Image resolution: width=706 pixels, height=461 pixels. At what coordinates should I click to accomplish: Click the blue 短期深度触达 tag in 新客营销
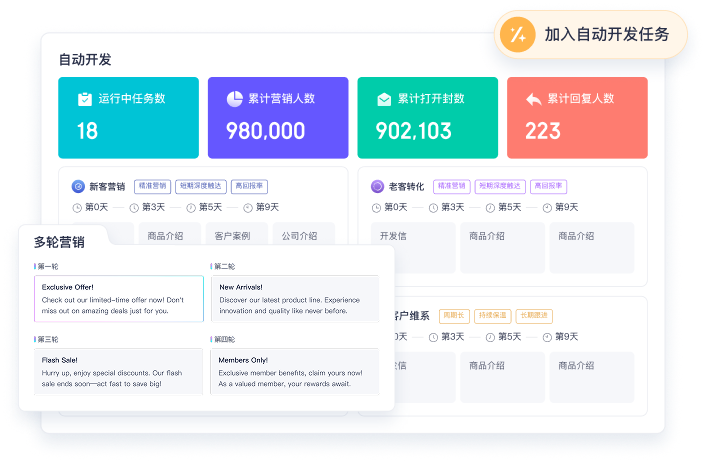pyautogui.click(x=201, y=186)
